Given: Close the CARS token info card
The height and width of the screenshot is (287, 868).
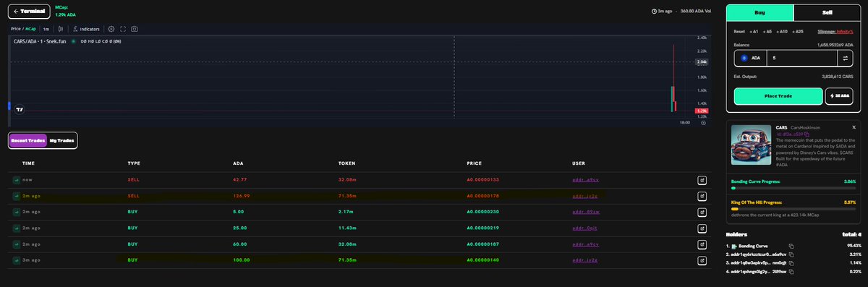Looking at the screenshot, I should [x=854, y=127].
